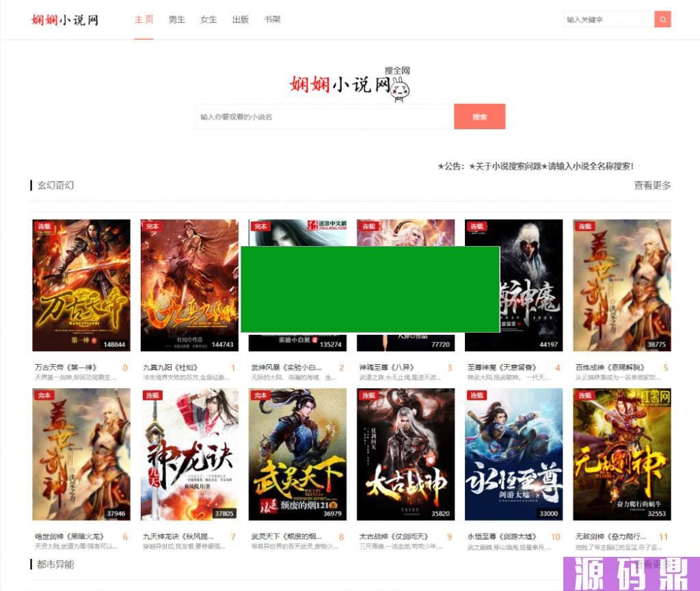The image size is (700, 591).
Task: Open the 书架 bookshelf tab
Action: [272, 19]
